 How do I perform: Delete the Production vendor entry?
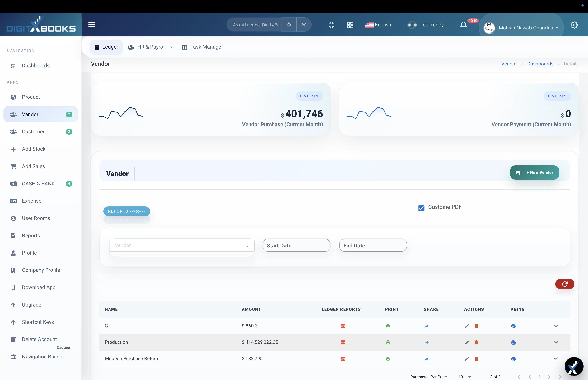click(476, 342)
